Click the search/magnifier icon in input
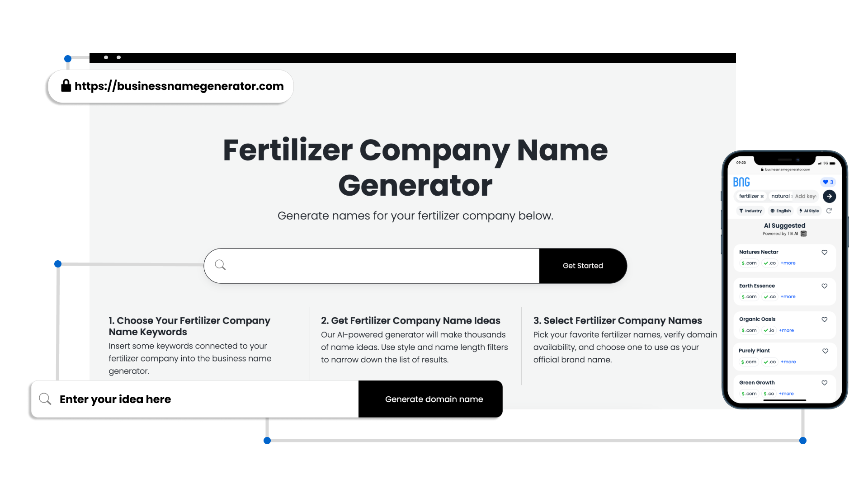The height and width of the screenshot is (488, 868). coord(221,265)
